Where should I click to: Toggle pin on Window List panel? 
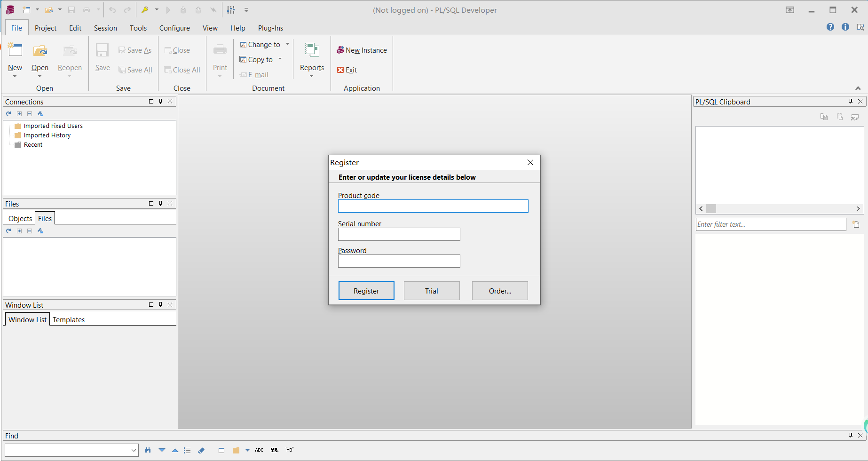coord(160,304)
